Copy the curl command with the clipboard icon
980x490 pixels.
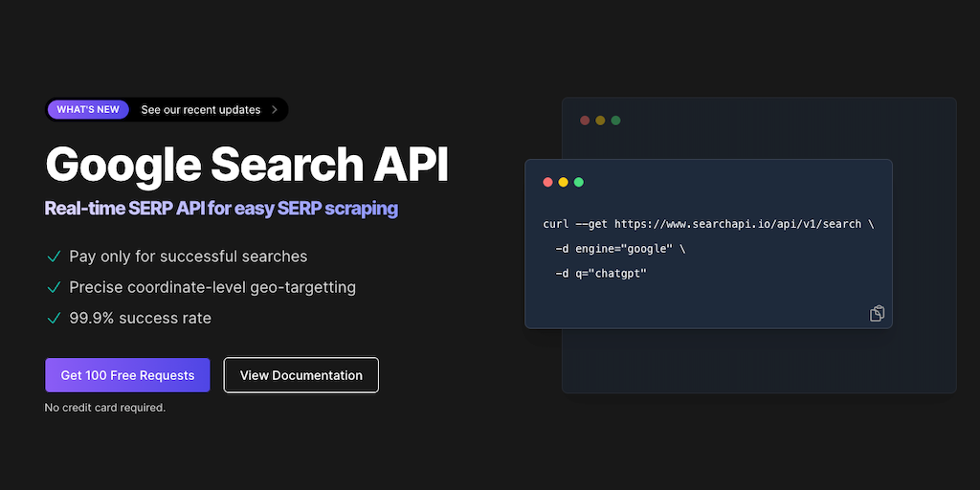point(877,314)
